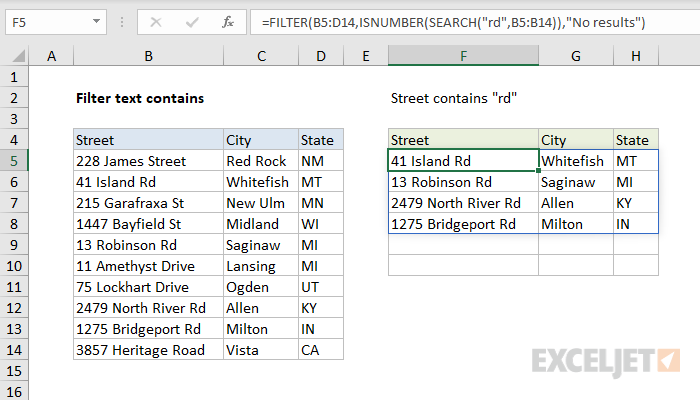Select row 1 header
This screenshot has height=400, width=700.
14,77
